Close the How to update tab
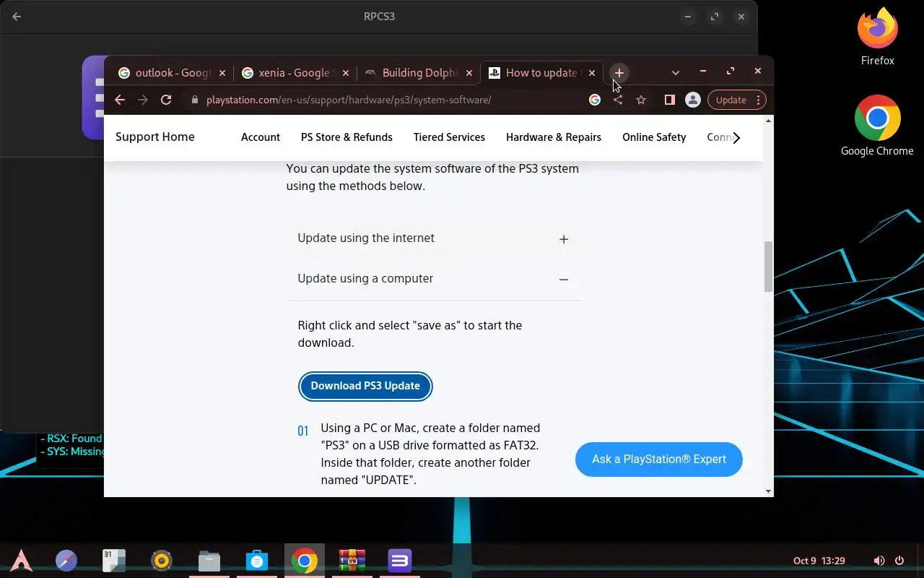Image resolution: width=924 pixels, height=578 pixels. click(x=592, y=73)
